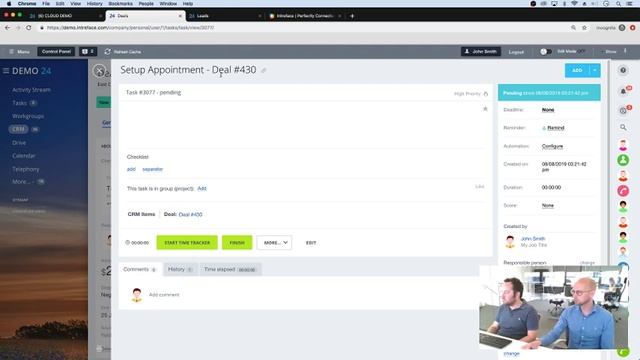
Task: Click the Deadline 'None' value
Action: pos(548,110)
